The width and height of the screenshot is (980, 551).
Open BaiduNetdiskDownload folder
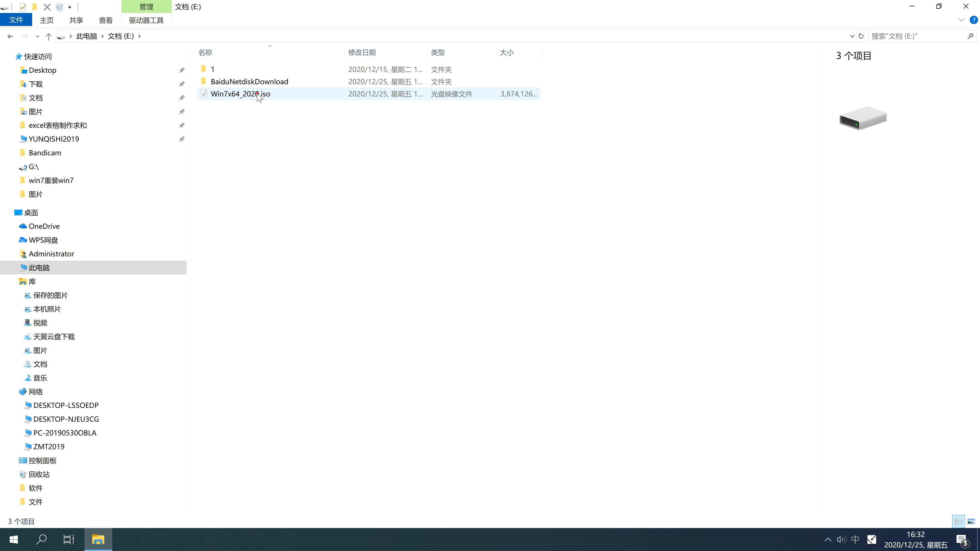coord(250,81)
